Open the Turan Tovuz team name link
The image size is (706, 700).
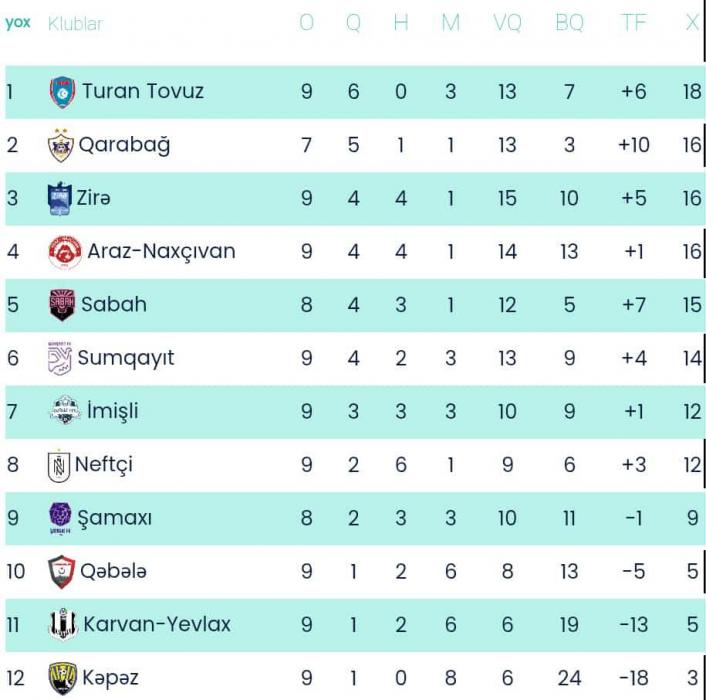(x=143, y=92)
